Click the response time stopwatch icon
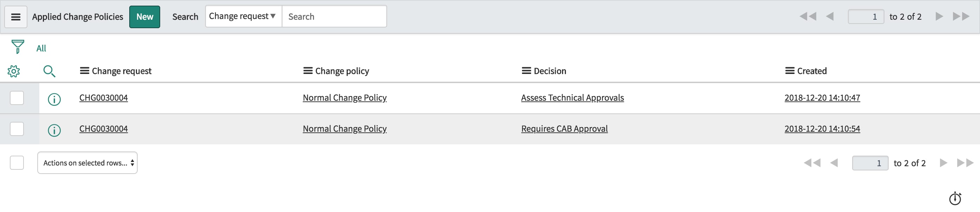 pyautogui.click(x=954, y=199)
